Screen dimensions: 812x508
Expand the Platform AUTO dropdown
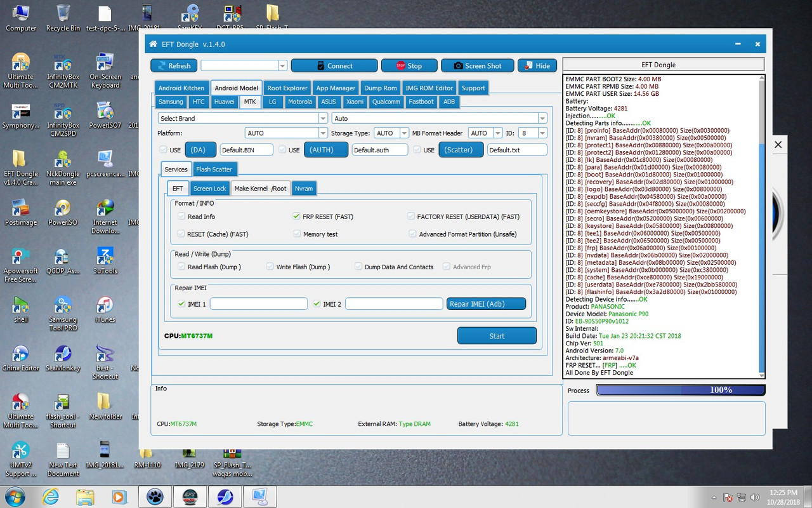286,133
